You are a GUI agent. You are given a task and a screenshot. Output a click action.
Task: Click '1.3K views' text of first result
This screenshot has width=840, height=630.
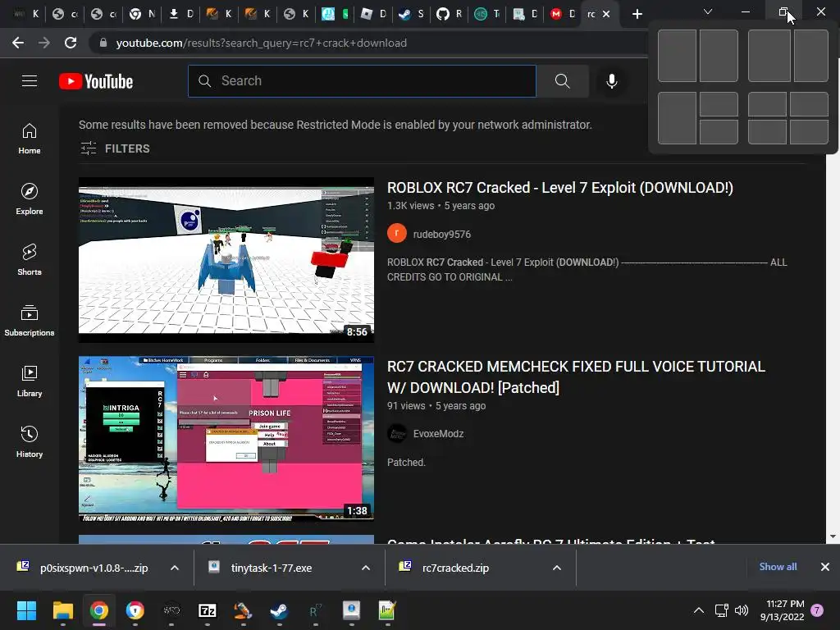[411, 206]
